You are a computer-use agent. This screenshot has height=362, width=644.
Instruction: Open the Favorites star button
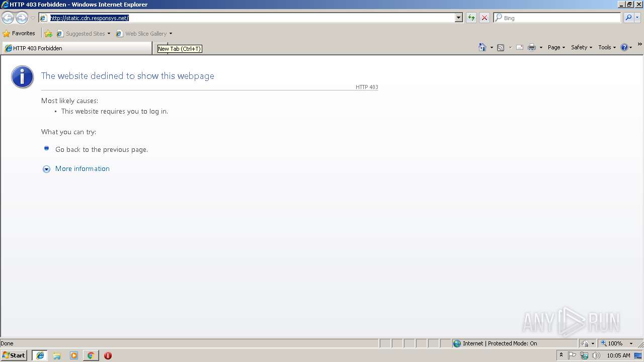[19, 33]
